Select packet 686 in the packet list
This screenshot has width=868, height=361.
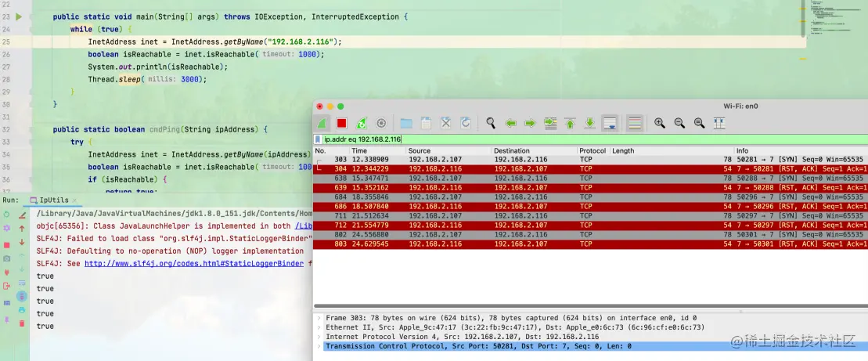pos(590,207)
